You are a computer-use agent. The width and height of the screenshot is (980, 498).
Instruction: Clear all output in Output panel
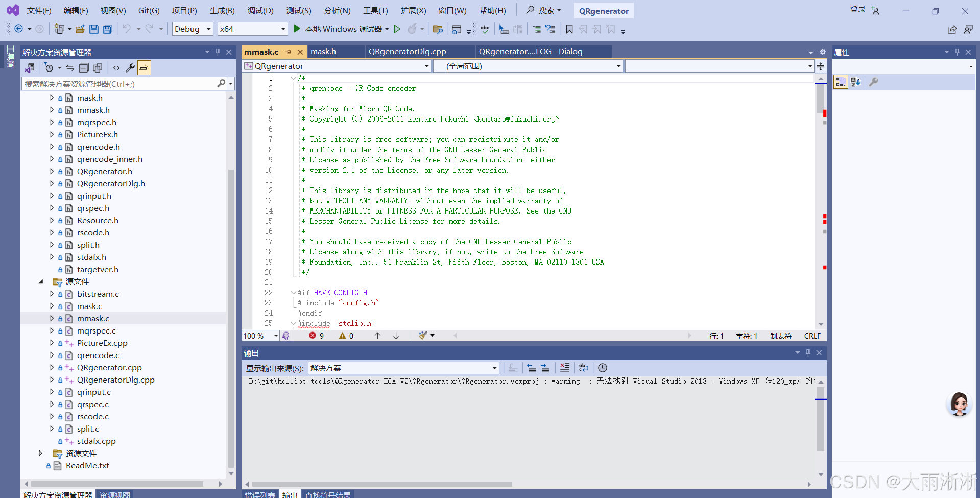[565, 368]
